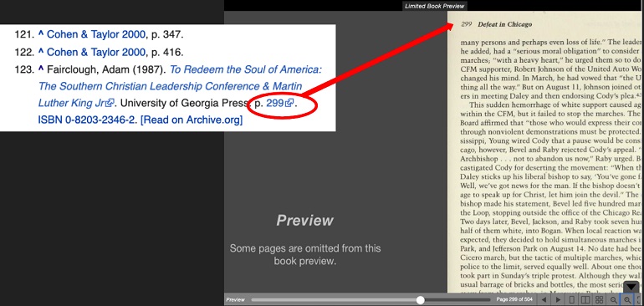
Task: Click the Page 299 of 504 indicator
Action: pos(514,300)
